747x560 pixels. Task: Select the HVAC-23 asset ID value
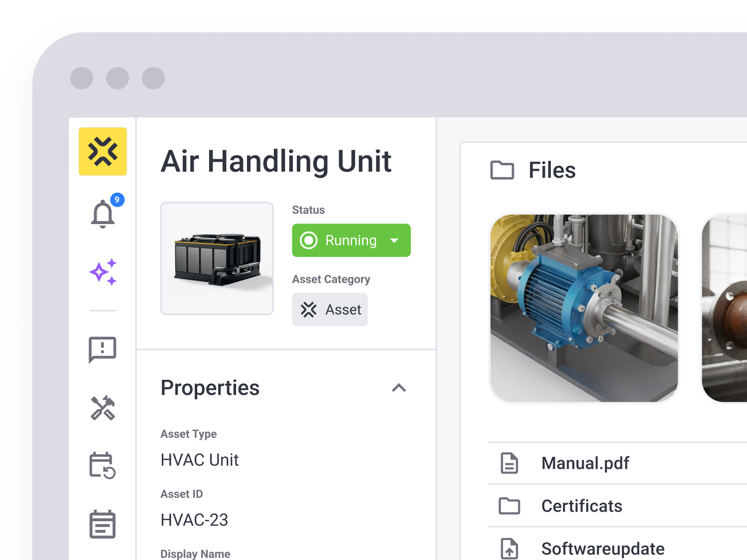[194, 520]
